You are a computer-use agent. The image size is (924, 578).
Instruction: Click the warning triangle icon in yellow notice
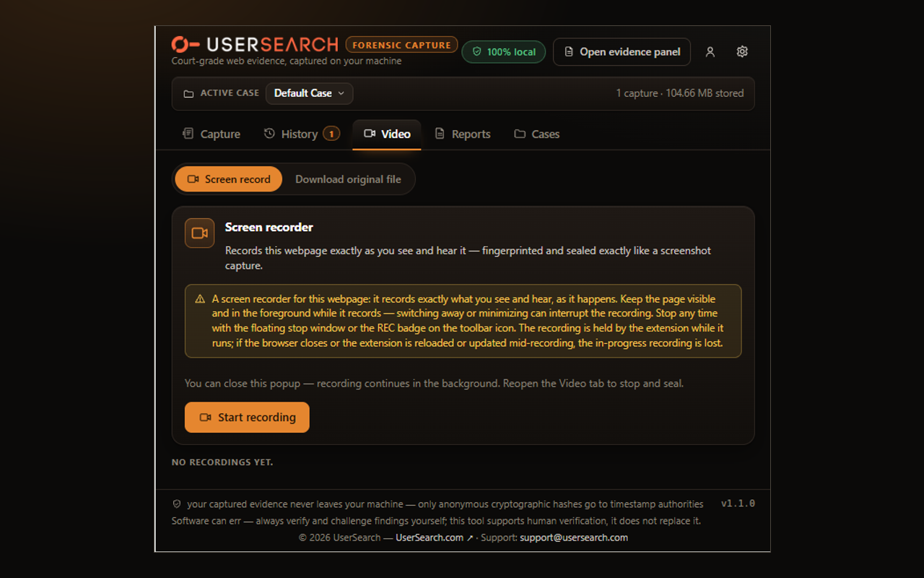tap(200, 299)
